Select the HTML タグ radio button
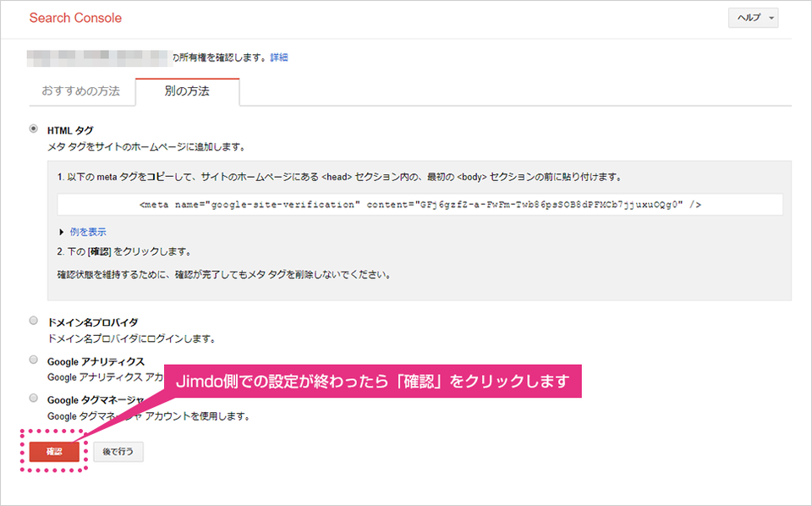 click(x=34, y=129)
